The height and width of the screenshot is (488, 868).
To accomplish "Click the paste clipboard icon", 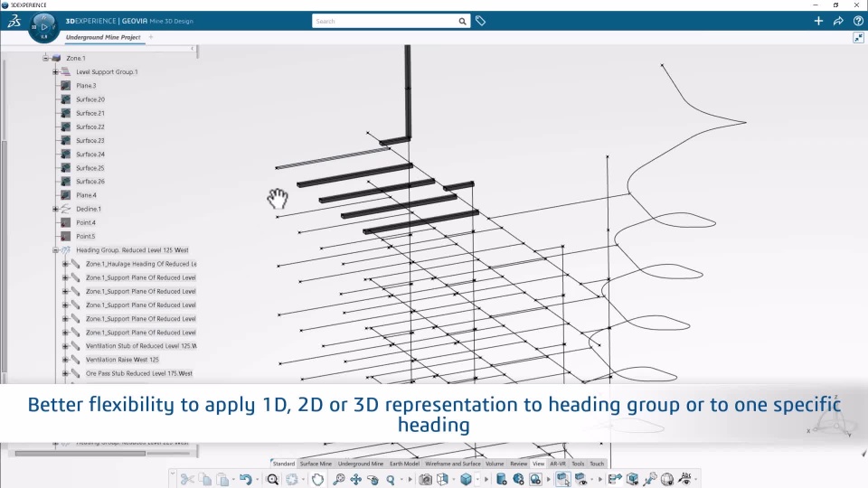I will click(222, 479).
